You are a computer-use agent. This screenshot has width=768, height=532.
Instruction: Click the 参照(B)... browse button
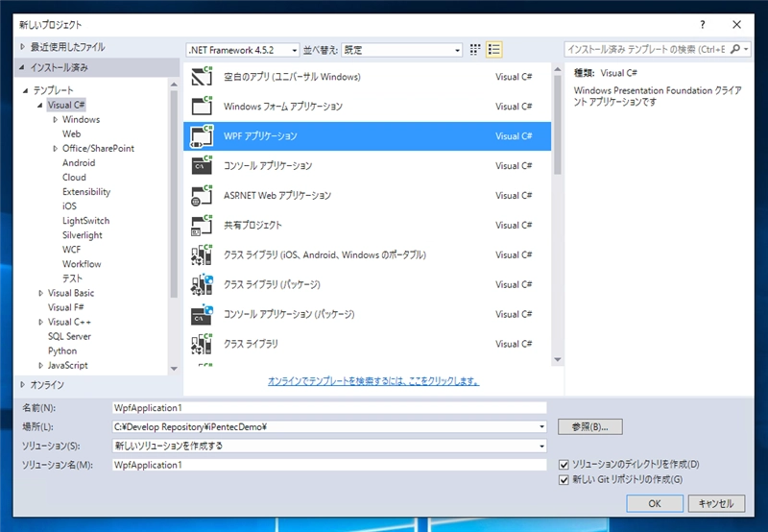pos(590,426)
